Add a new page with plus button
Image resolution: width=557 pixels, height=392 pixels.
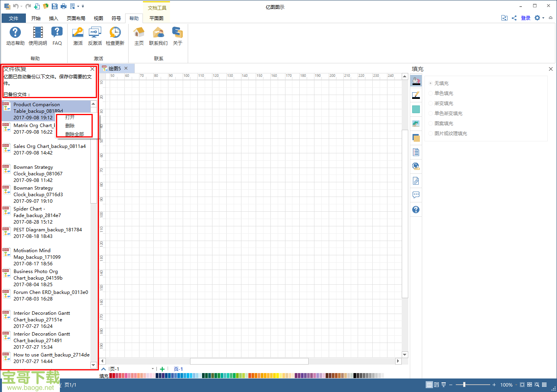point(162,369)
